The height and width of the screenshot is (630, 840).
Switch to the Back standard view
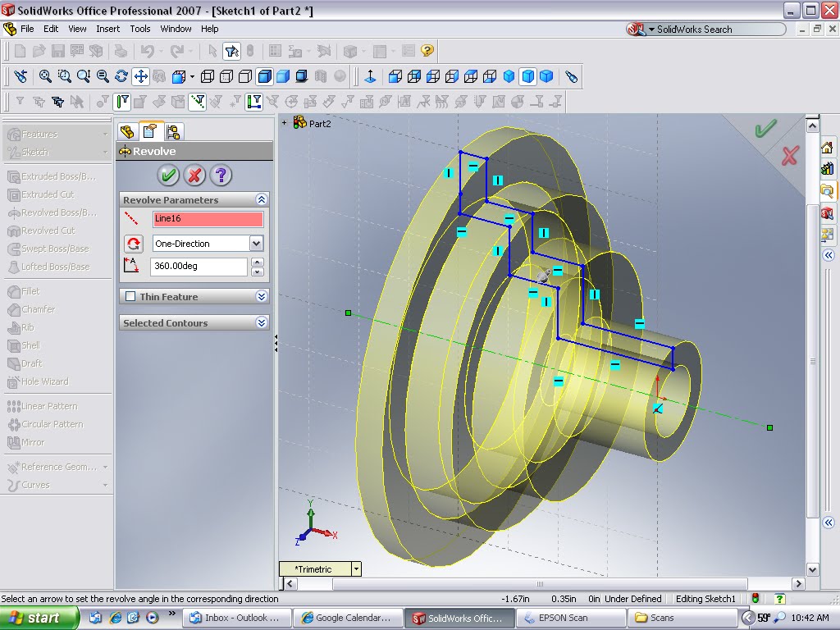(x=414, y=76)
